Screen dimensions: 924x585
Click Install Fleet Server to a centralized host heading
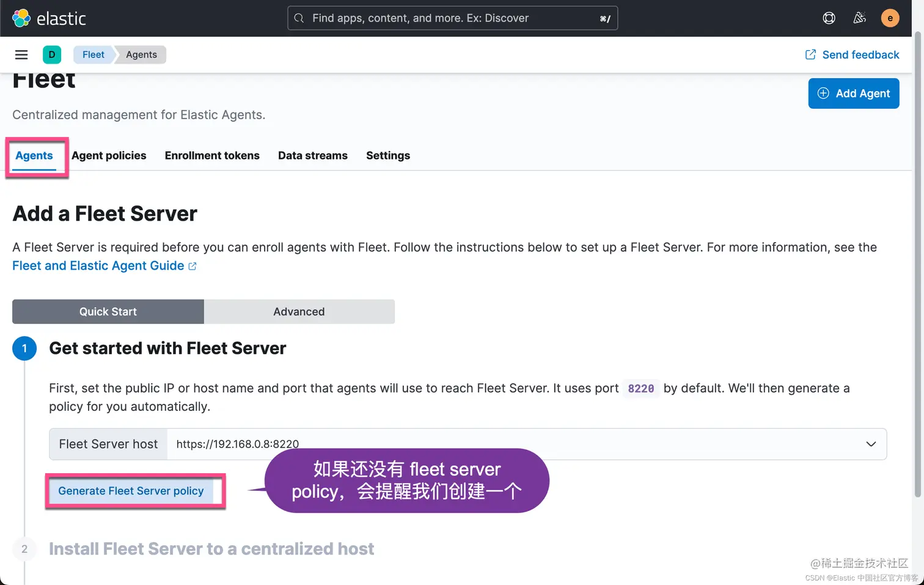coord(211,549)
